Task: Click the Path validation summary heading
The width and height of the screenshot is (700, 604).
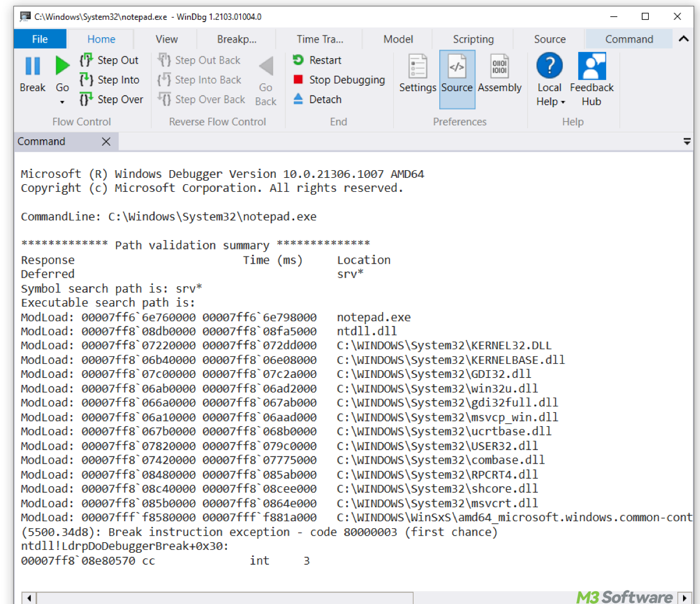Action: 195,245
